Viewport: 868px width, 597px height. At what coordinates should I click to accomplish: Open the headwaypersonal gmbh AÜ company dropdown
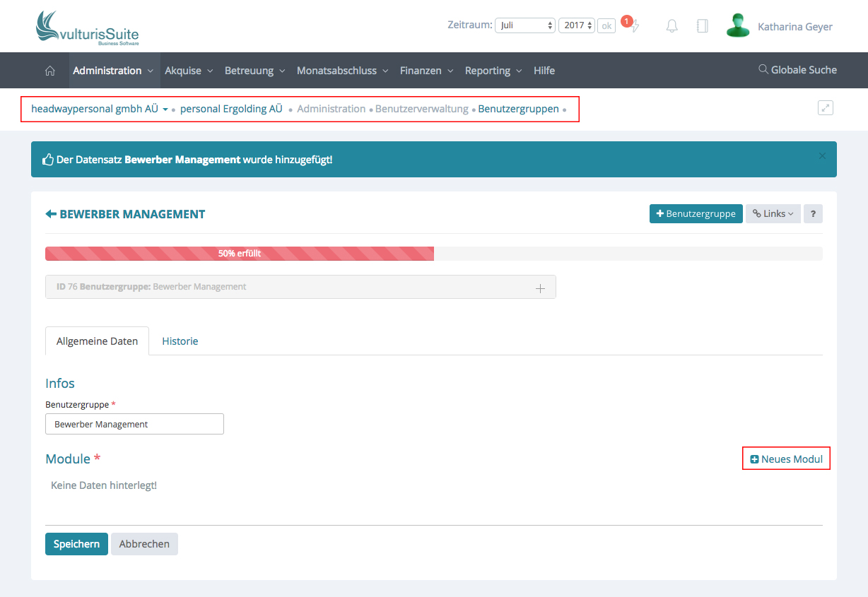pos(100,109)
